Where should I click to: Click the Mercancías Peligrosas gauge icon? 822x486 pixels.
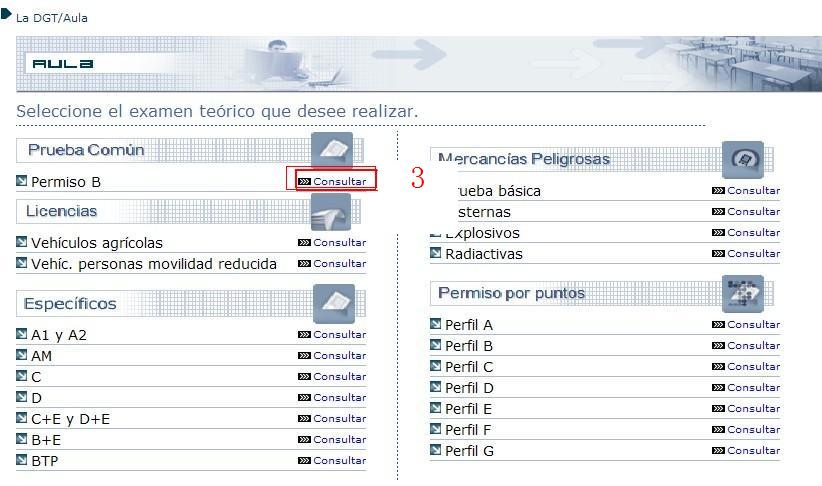click(742, 159)
